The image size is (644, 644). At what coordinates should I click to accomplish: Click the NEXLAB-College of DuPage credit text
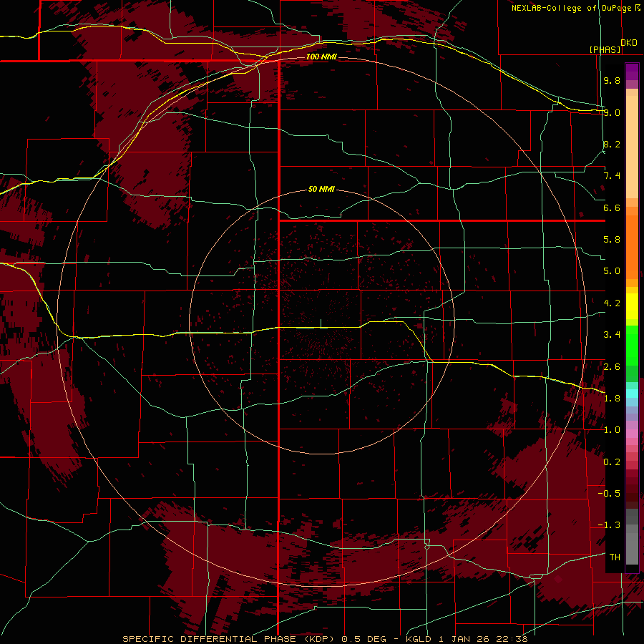click(x=576, y=8)
